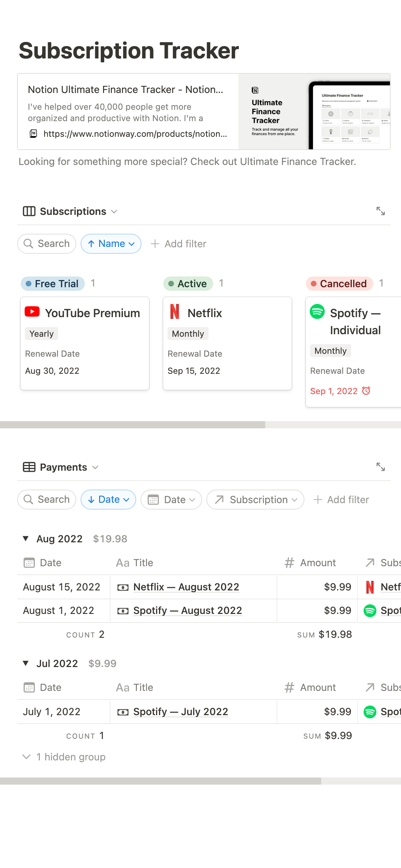The image size is (401, 868).
Task: Open the Payments view switcher
Action: 61,467
